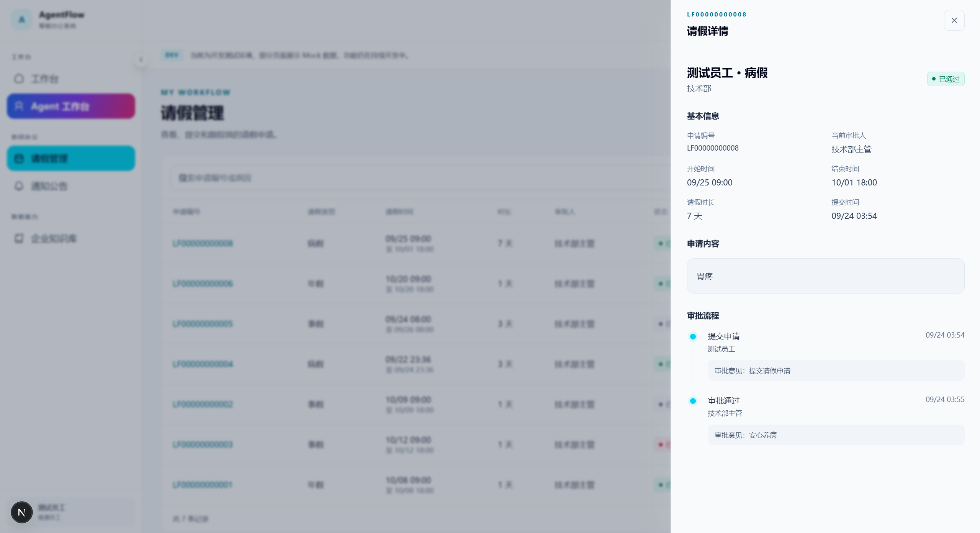Click the 工作台 home icon
The height and width of the screenshot is (533, 980).
[x=19, y=79]
